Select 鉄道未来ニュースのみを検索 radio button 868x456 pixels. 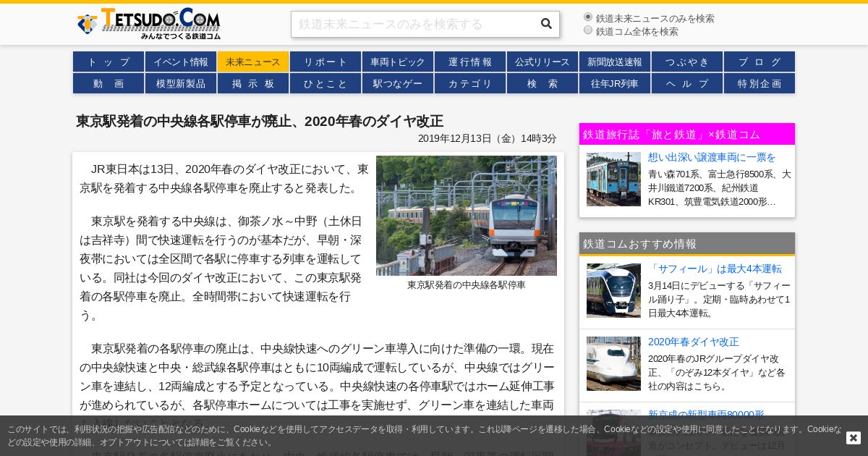(x=588, y=17)
